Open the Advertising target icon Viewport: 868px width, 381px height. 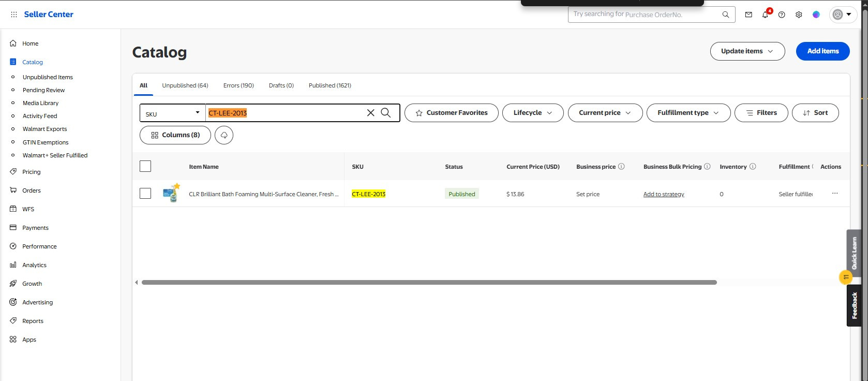click(13, 302)
